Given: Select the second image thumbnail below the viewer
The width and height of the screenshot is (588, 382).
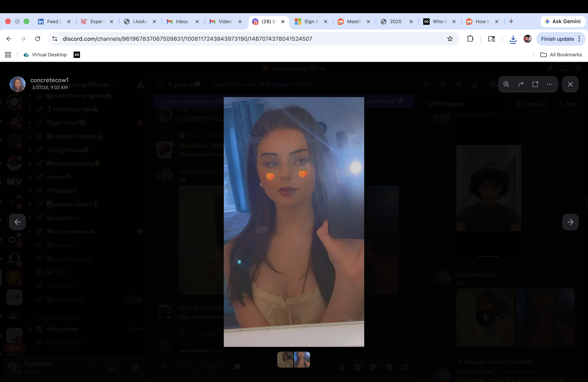Looking at the screenshot, I should (x=302, y=360).
